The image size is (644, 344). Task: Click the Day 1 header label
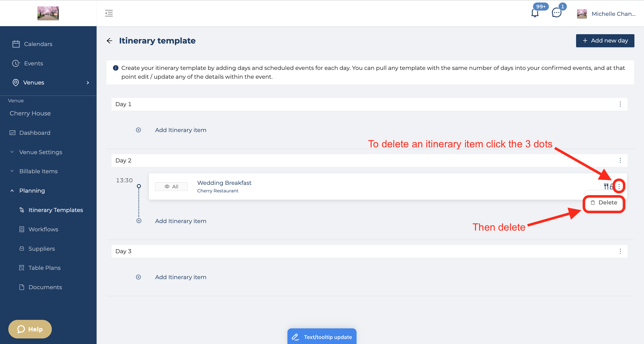click(x=123, y=104)
